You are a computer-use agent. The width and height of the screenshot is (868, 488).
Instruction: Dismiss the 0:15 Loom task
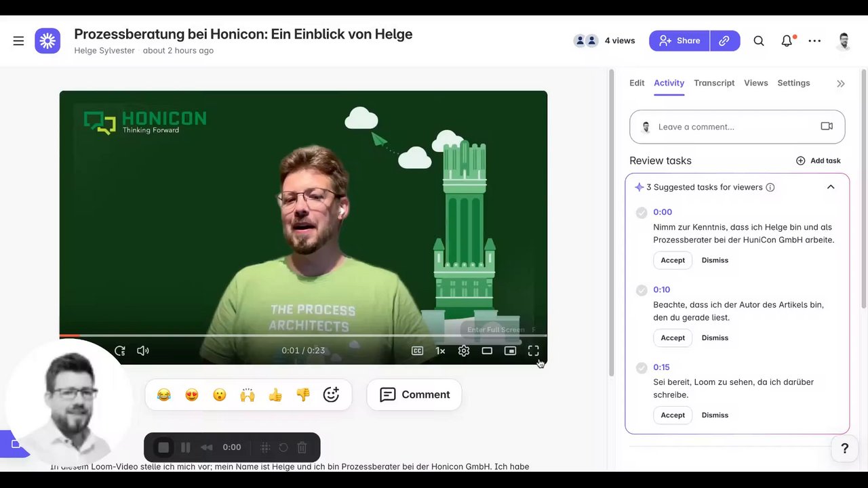(715, 415)
